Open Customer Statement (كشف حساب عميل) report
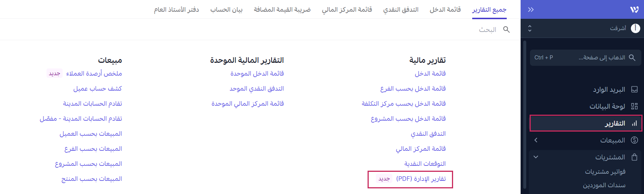Image resolution: width=644 pixels, height=194 pixels. click(x=98, y=89)
